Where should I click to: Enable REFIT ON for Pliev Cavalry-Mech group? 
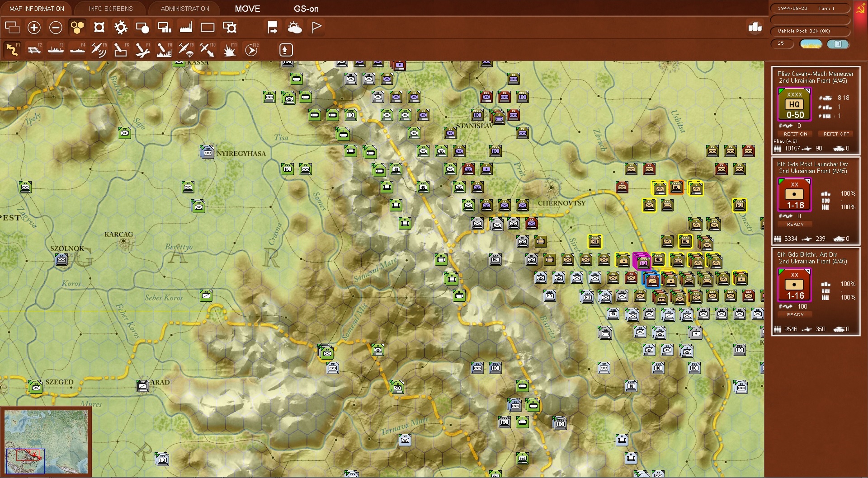796,134
